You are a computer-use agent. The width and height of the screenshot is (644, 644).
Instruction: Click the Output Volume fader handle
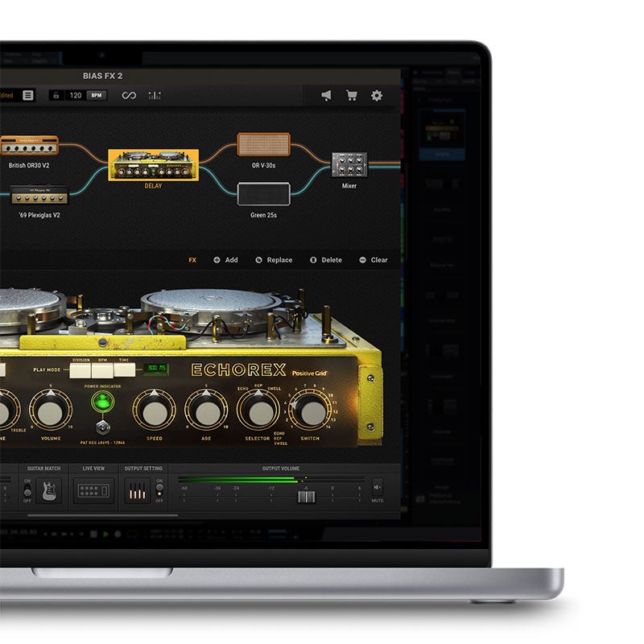pyautogui.click(x=307, y=497)
